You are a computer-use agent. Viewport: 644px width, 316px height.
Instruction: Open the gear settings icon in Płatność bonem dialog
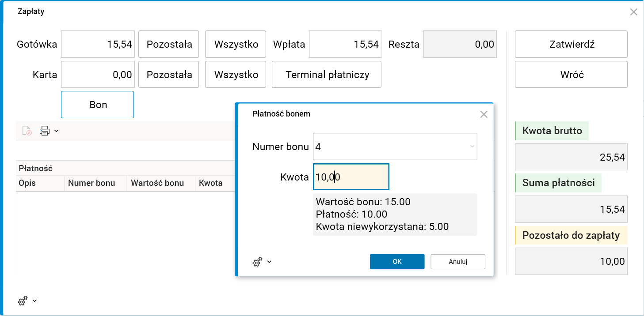coord(257,262)
